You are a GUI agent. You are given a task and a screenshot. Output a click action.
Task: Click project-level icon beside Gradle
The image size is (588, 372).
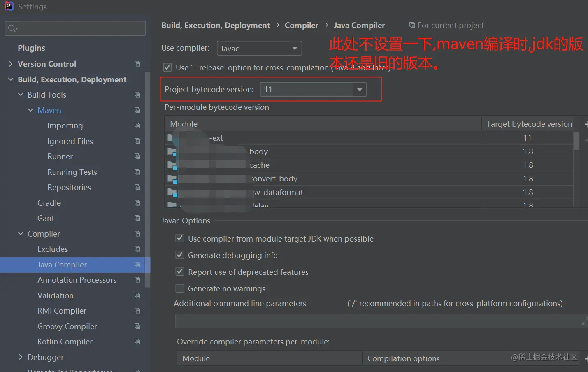click(137, 203)
